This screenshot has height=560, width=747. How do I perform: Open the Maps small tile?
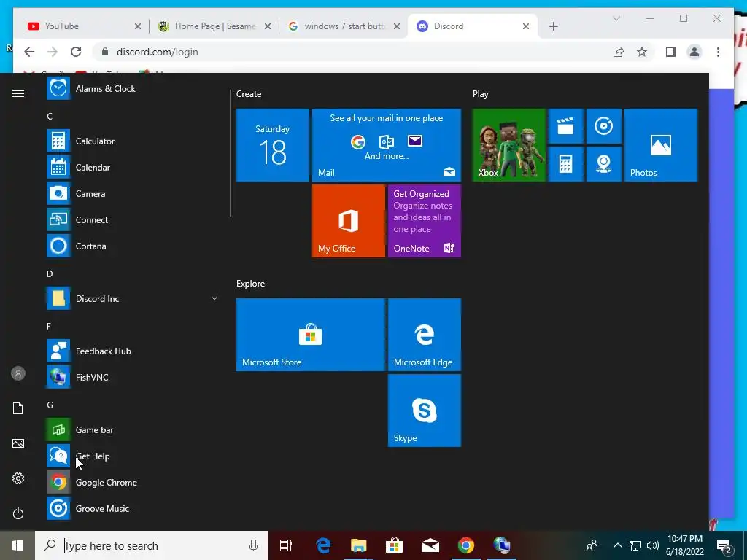click(x=603, y=164)
